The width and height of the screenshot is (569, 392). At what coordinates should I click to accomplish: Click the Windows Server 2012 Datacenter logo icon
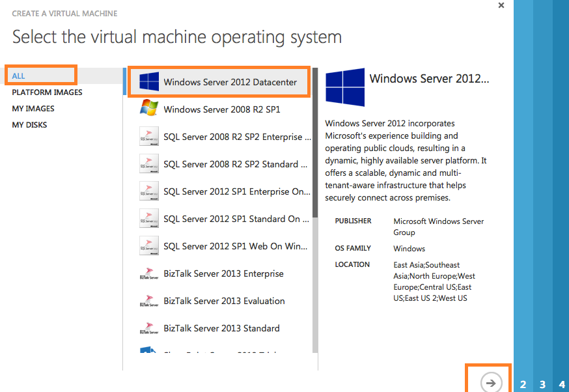coord(149,81)
